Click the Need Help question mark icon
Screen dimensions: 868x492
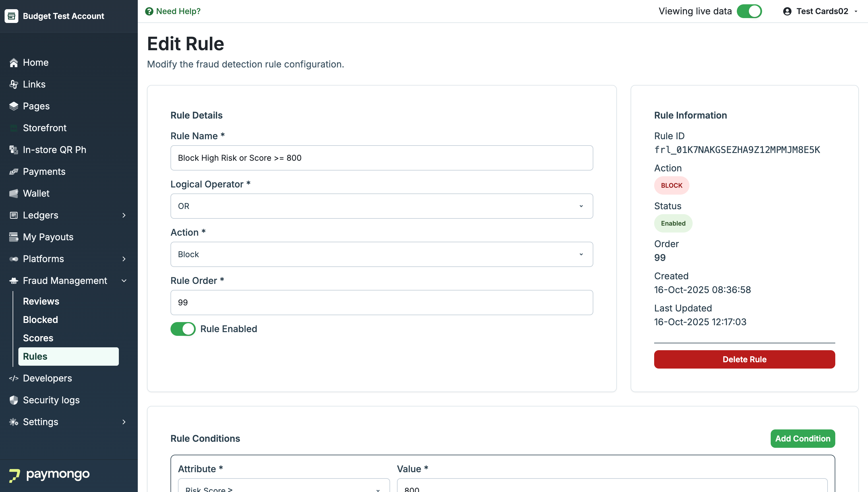[x=149, y=11]
